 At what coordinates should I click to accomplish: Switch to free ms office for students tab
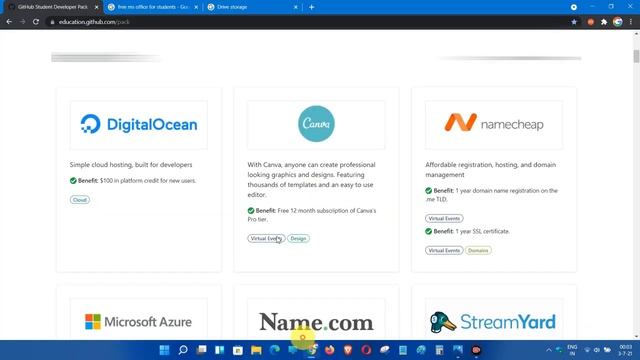pyautogui.click(x=153, y=7)
